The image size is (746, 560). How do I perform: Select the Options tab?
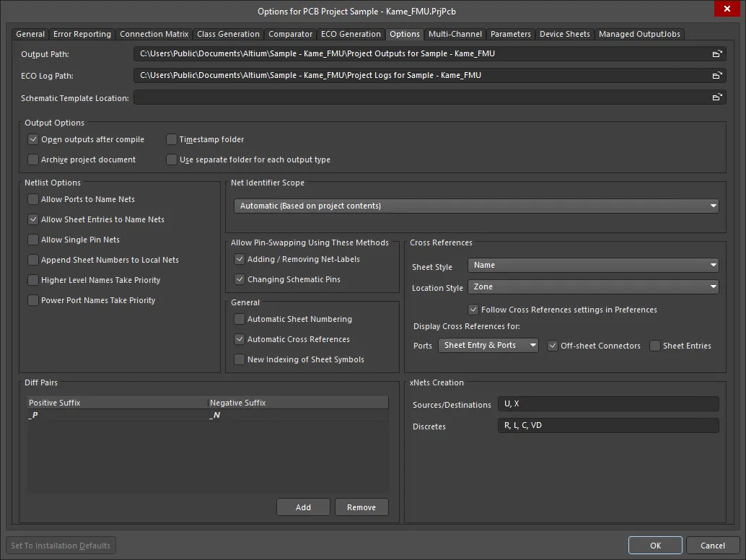pyautogui.click(x=405, y=34)
